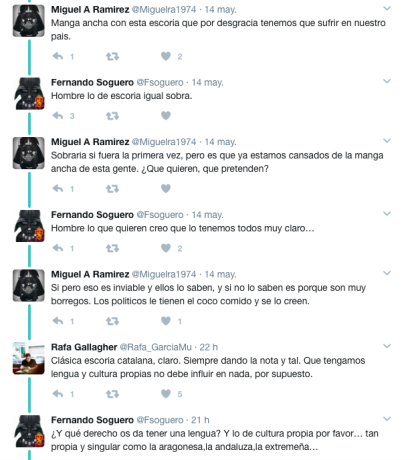Reply to 'Hombre lo que quieren creo' tweet
Screen dimensions: 414x460
point(58,248)
